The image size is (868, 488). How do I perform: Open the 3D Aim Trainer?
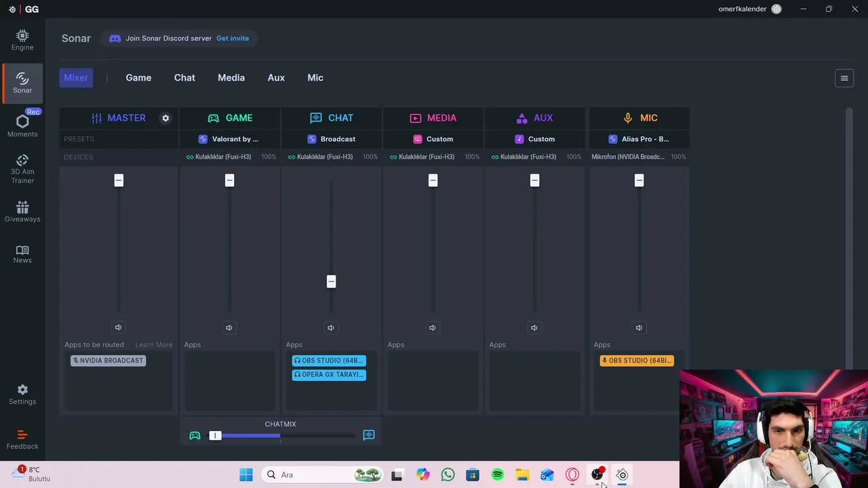click(22, 169)
